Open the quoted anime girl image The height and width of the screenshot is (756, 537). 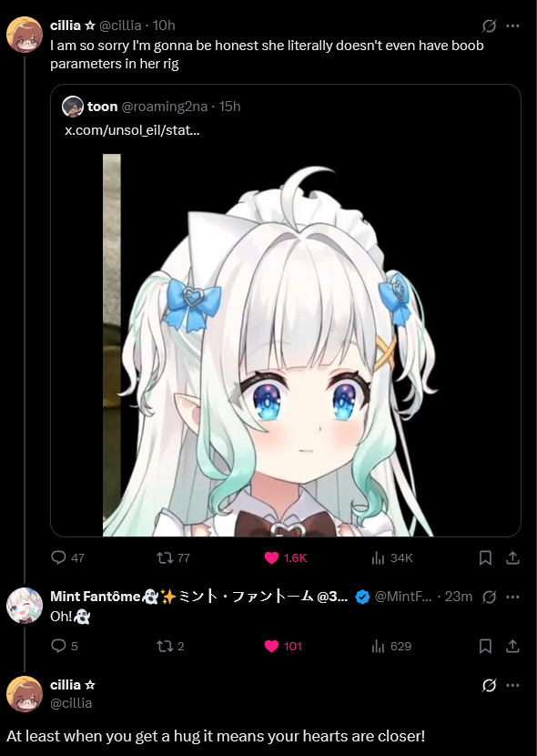coord(268,345)
